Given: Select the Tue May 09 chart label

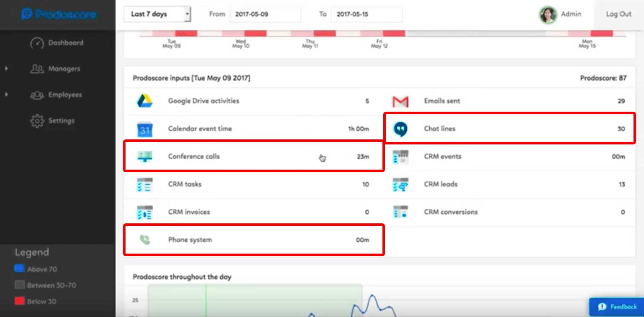Looking at the screenshot, I should coord(171,44).
